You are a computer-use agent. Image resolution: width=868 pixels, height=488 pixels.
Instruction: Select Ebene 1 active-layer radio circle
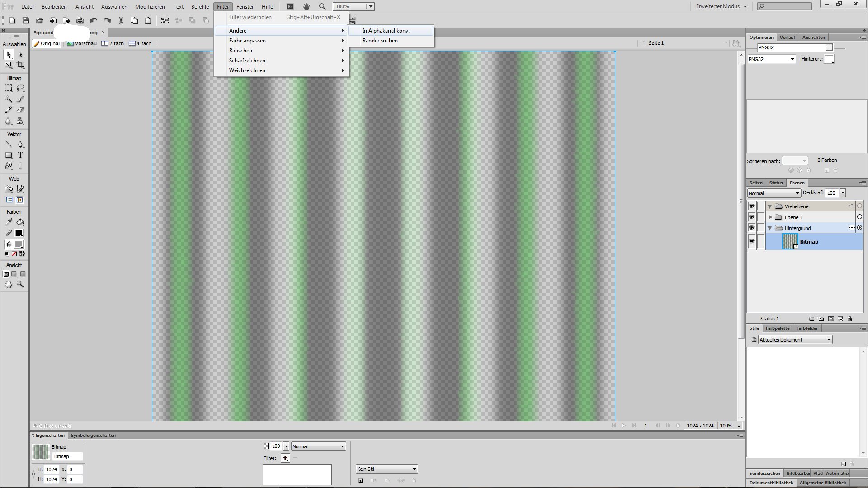[x=859, y=217]
